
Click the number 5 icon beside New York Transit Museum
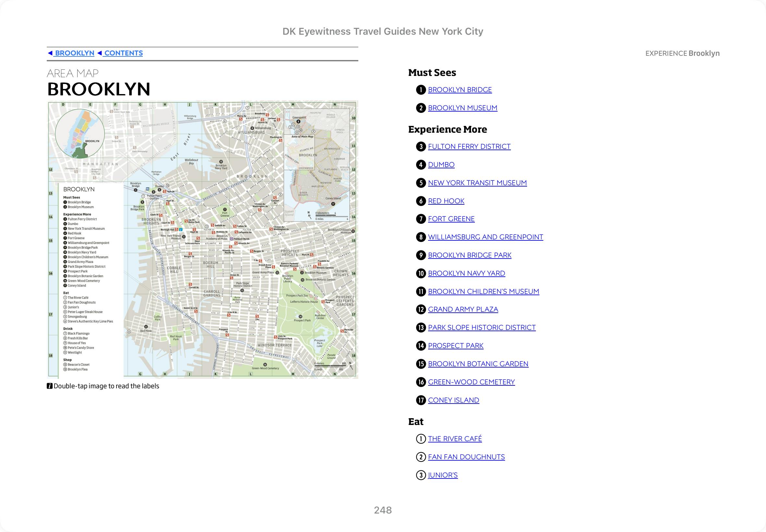[x=421, y=183]
